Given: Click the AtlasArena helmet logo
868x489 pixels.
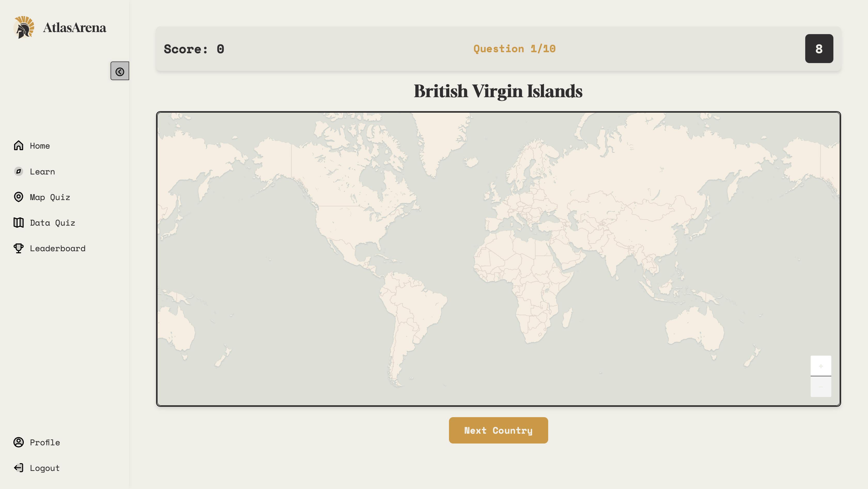Looking at the screenshot, I should click(24, 27).
